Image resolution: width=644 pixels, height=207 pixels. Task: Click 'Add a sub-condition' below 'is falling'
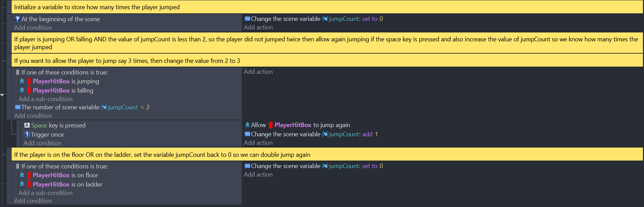point(46,99)
